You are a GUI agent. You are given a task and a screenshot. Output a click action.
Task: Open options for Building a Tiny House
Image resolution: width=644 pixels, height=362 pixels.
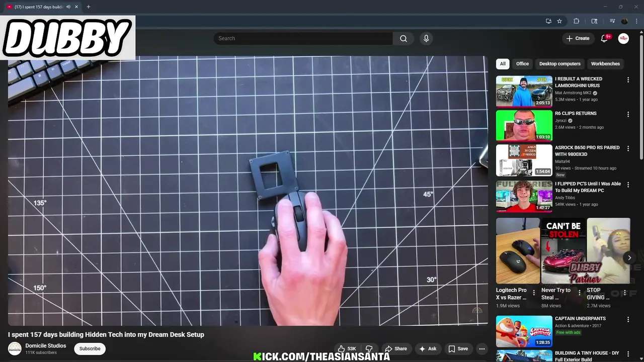click(628, 354)
